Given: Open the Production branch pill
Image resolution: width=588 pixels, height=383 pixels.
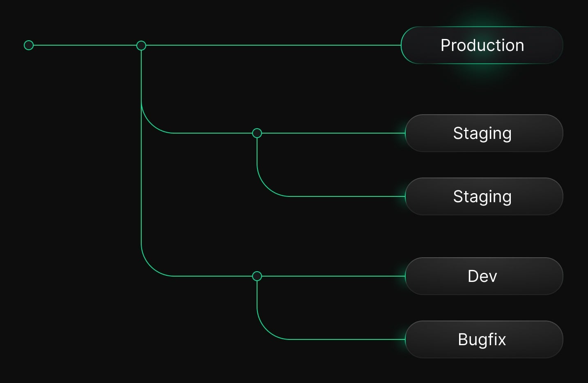Looking at the screenshot, I should 482,45.
